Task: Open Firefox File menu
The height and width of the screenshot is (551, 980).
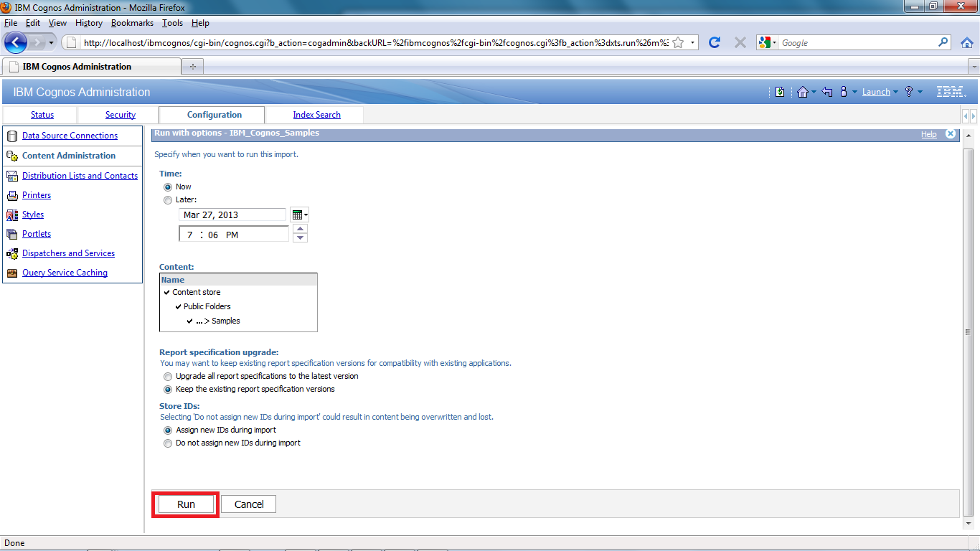Action: (x=10, y=23)
